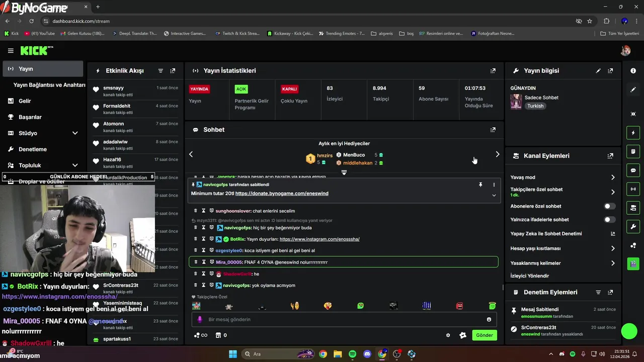Click the taskbar search box Ara

pyautogui.click(x=277, y=354)
